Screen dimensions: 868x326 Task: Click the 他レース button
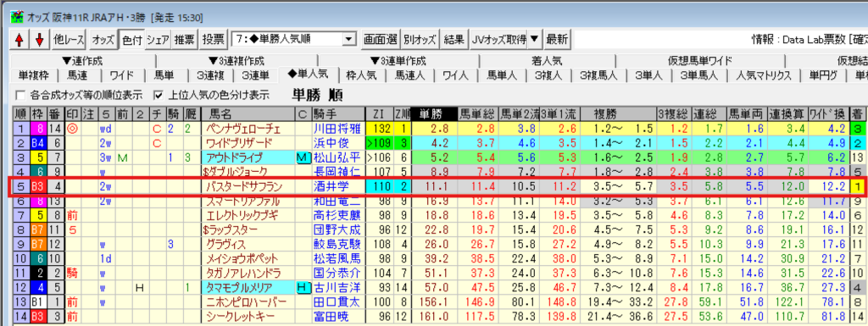pyautogui.click(x=69, y=39)
